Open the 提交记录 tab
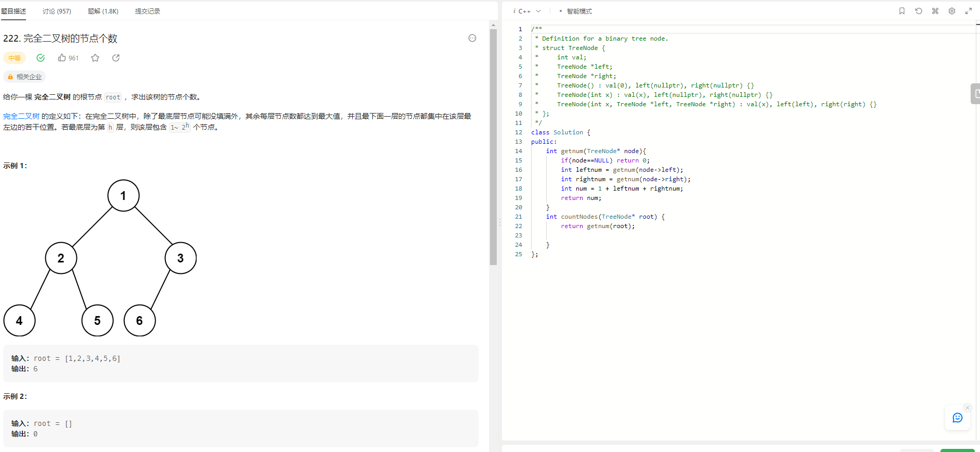 pyautogui.click(x=148, y=11)
